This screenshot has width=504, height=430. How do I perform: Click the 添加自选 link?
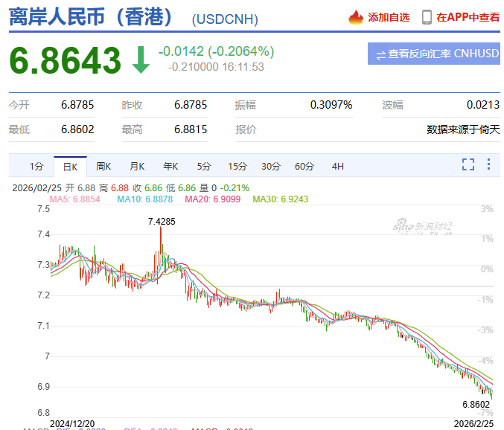[x=389, y=17]
